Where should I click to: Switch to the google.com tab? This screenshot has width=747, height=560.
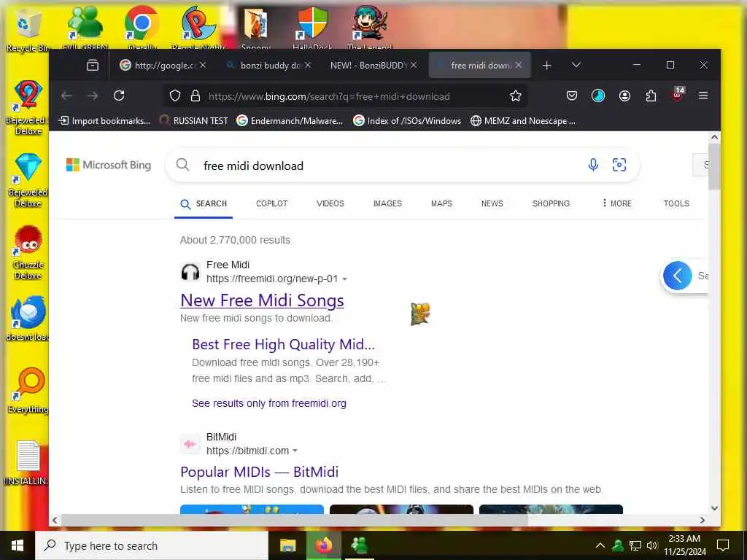pyautogui.click(x=163, y=65)
